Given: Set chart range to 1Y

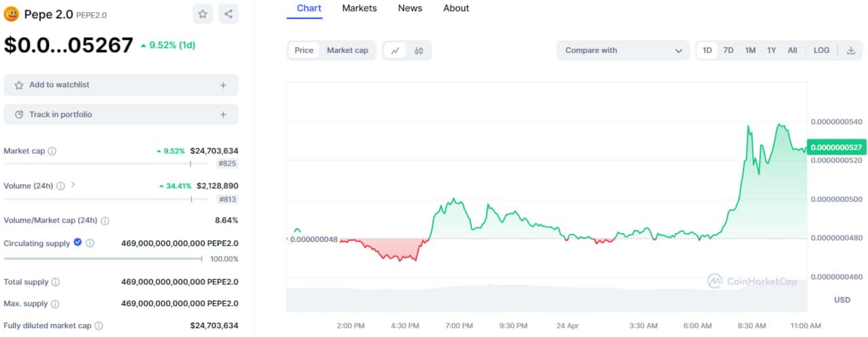Looking at the screenshot, I should pos(772,50).
